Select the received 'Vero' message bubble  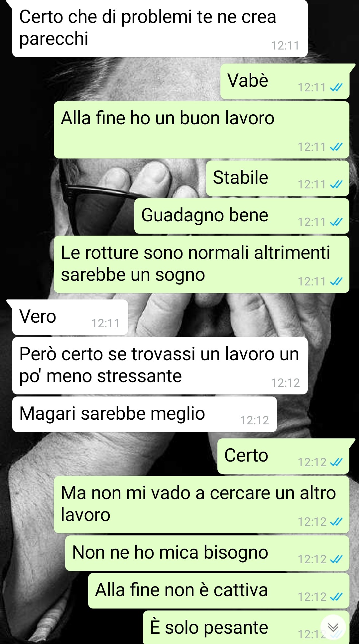pyautogui.click(x=70, y=317)
